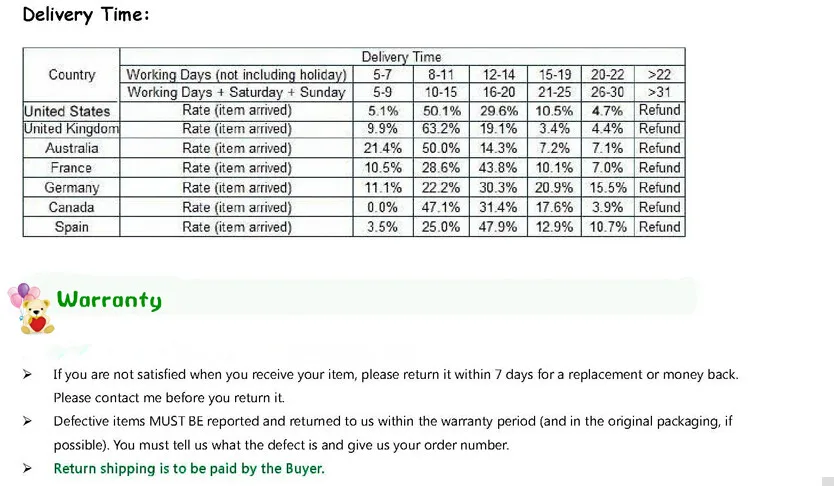Click the '26-30' day range header
This screenshot has height=486, width=834.
point(607,93)
